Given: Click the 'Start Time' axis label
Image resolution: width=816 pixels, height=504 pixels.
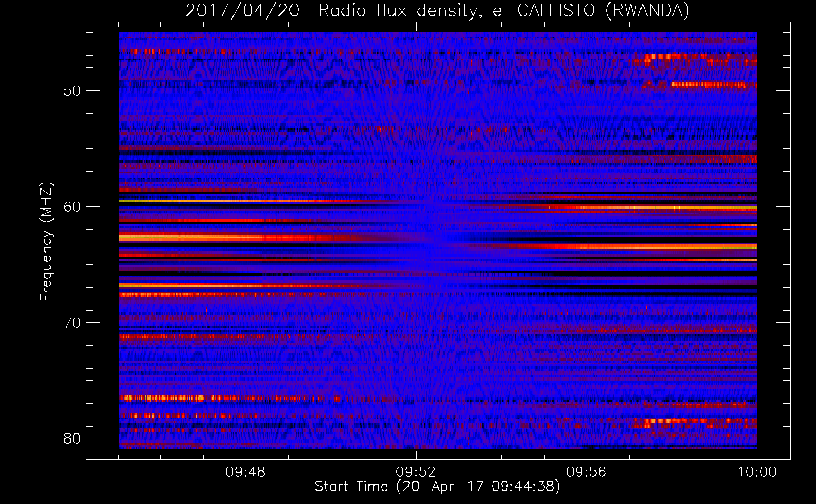Looking at the screenshot, I should 437,487.
